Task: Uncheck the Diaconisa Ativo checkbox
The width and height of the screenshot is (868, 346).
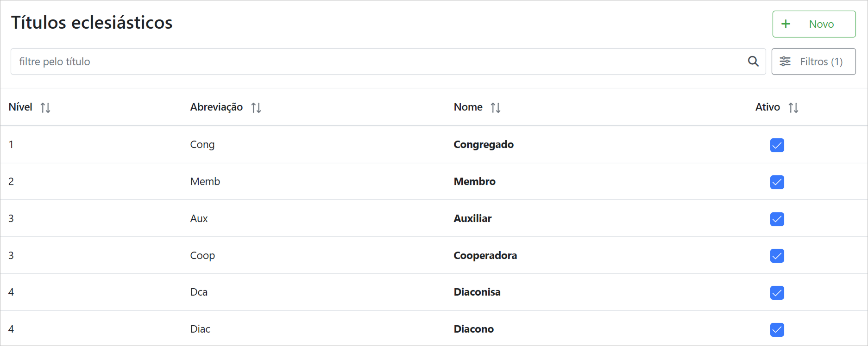Action: [x=777, y=293]
